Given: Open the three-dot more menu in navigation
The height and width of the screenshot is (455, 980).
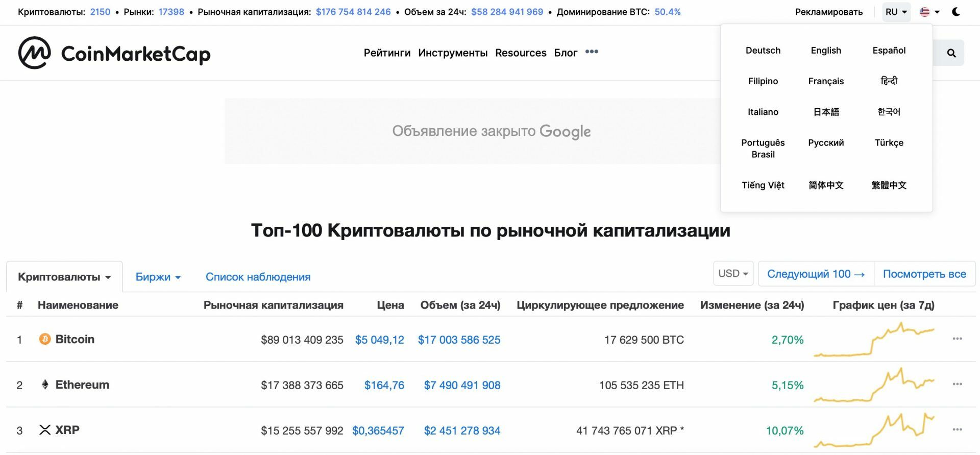Looking at the screenshot, I should [x=592, y=52].
